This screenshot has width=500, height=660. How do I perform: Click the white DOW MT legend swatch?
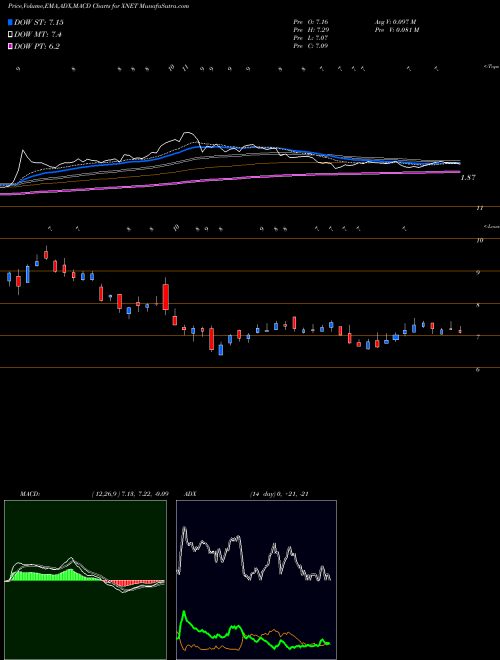[10, 35]
